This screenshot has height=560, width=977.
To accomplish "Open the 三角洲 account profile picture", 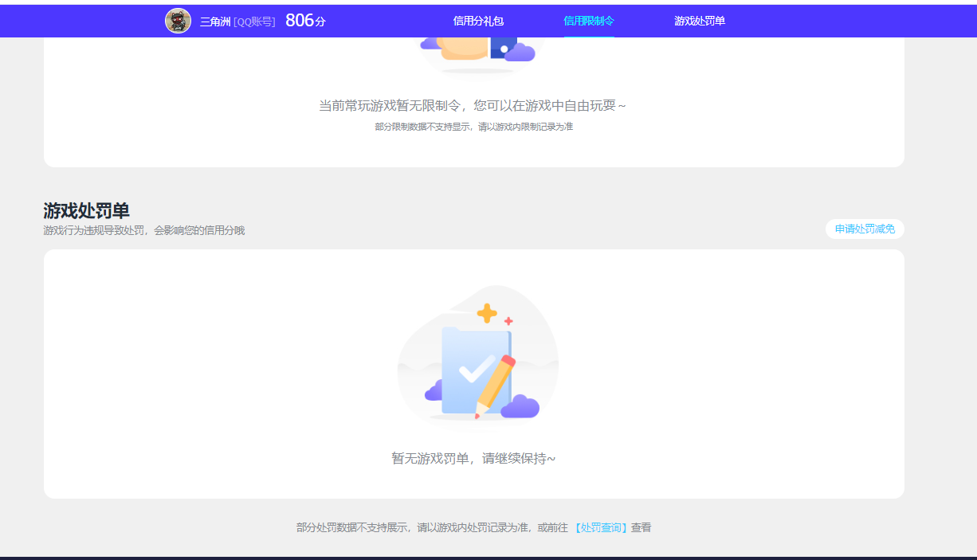I will tap(179, 21).
